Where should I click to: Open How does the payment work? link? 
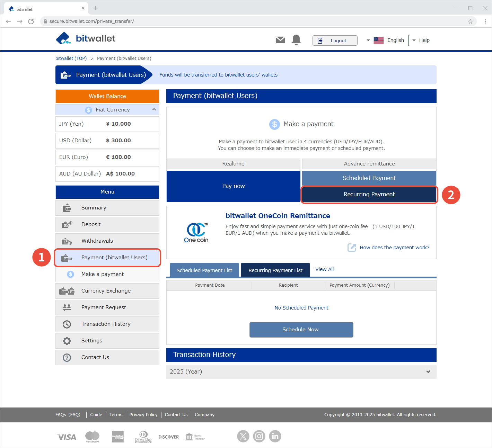pos(394,248)
